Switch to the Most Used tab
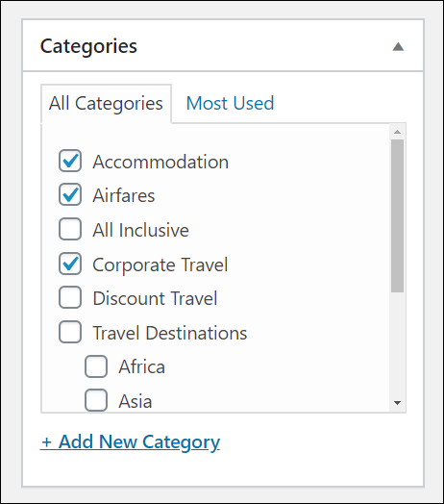This screenshot has width=444, height=504. pyautogui.click(x=230, y=103)
